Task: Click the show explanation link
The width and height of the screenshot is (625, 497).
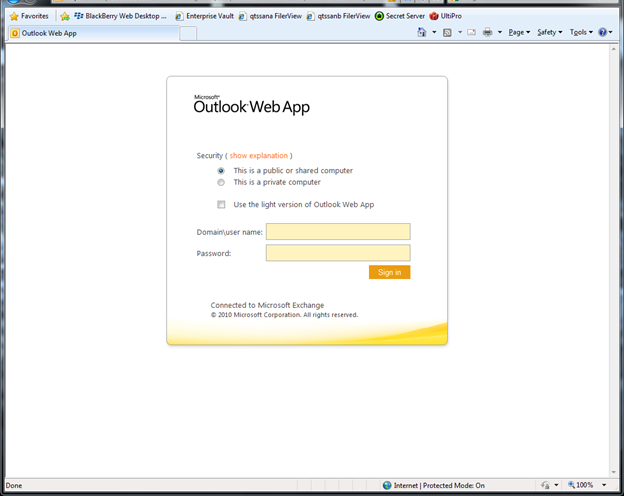Action: (x=258, y=155)
